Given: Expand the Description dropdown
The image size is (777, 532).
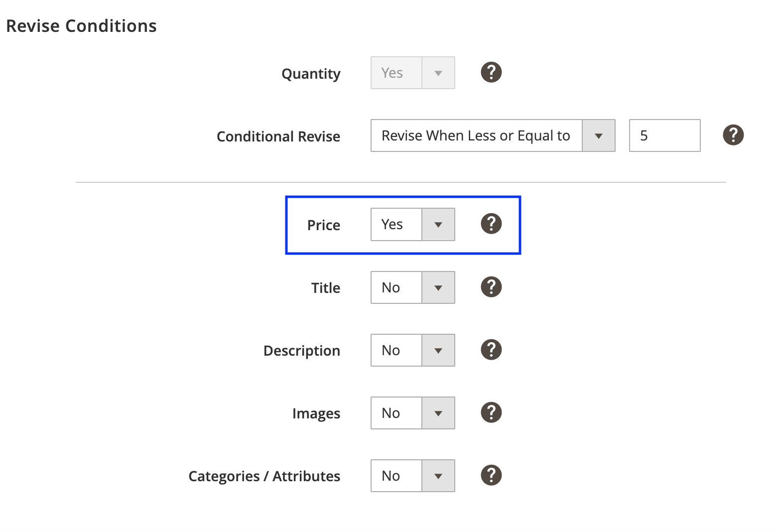Looking at the screenshot, I should tap(412, 350).
